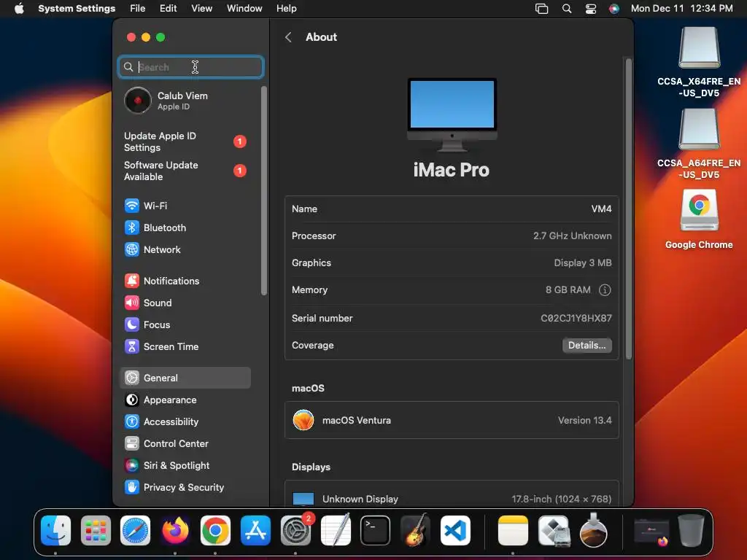Click the VM4 name value
Viewport: 747px width, 560px height.
[x=601, y=209]
